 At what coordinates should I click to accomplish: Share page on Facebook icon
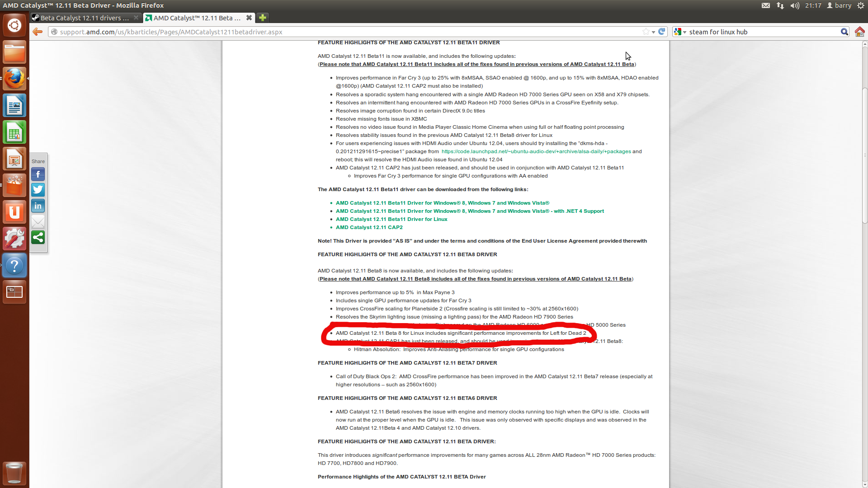38,174
